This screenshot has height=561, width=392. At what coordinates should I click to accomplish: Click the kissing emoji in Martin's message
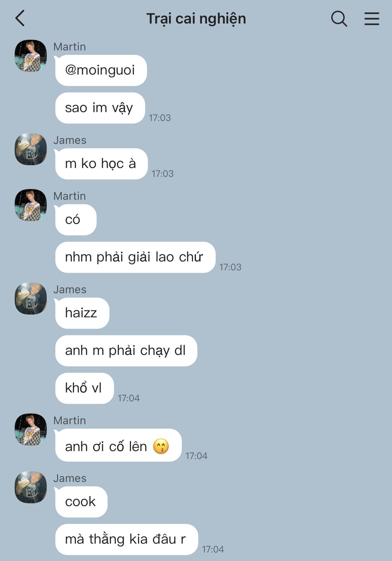click(161, 446)
